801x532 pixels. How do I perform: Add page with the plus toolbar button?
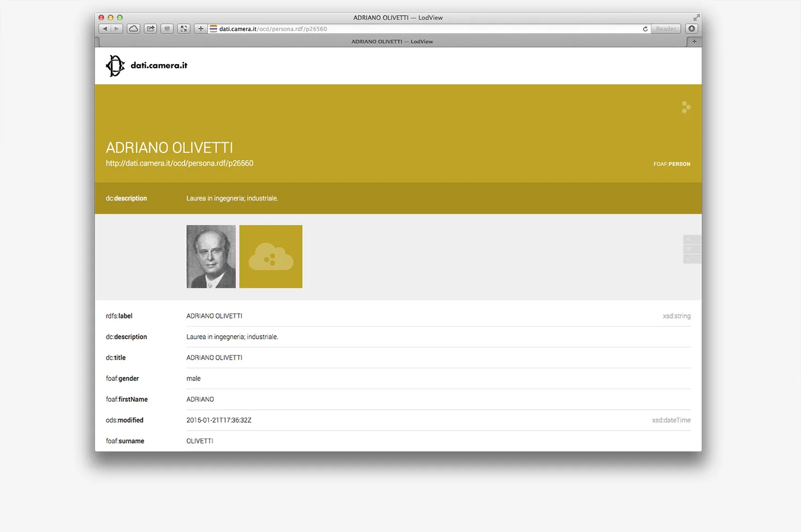point(201,29)
